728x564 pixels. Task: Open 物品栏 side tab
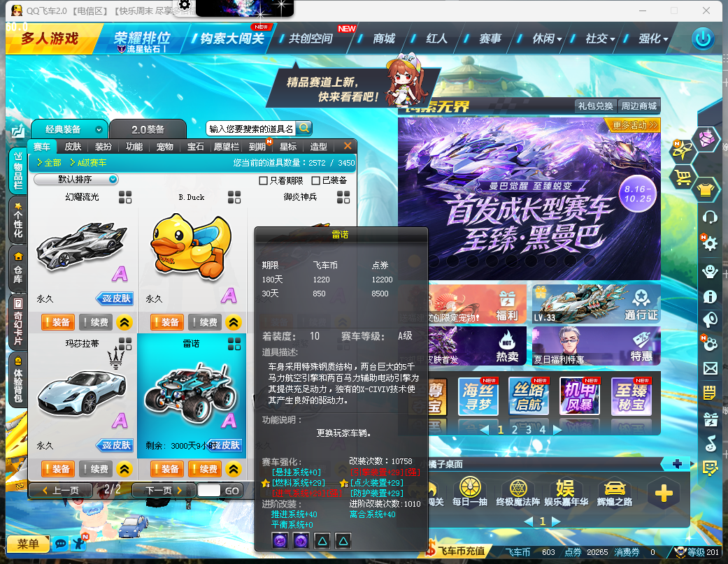(18, 171)
